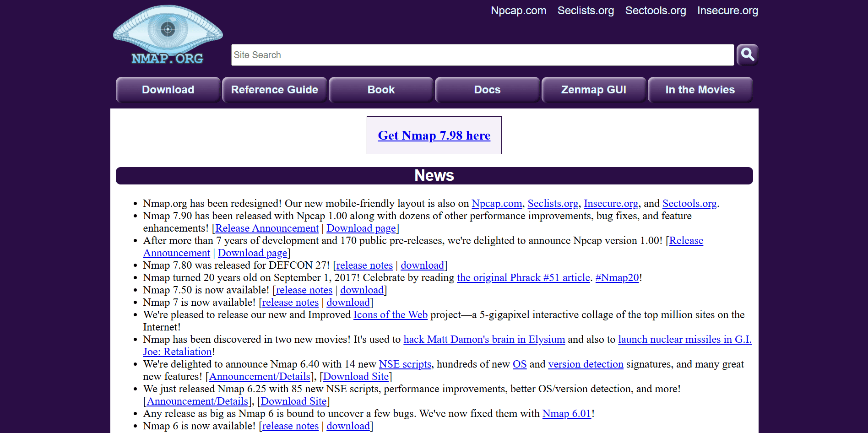The width and height of the screenshot is (868, 433).
Task: Open the Icons of the Web project
Action: point(390,314)
